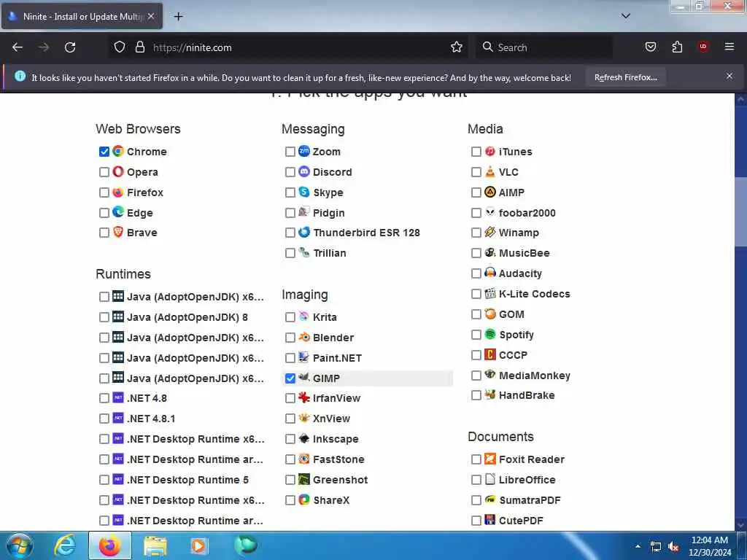Click the VLC cone icon
The width and height of the screenshot is (747, 560).
(490, 171)
